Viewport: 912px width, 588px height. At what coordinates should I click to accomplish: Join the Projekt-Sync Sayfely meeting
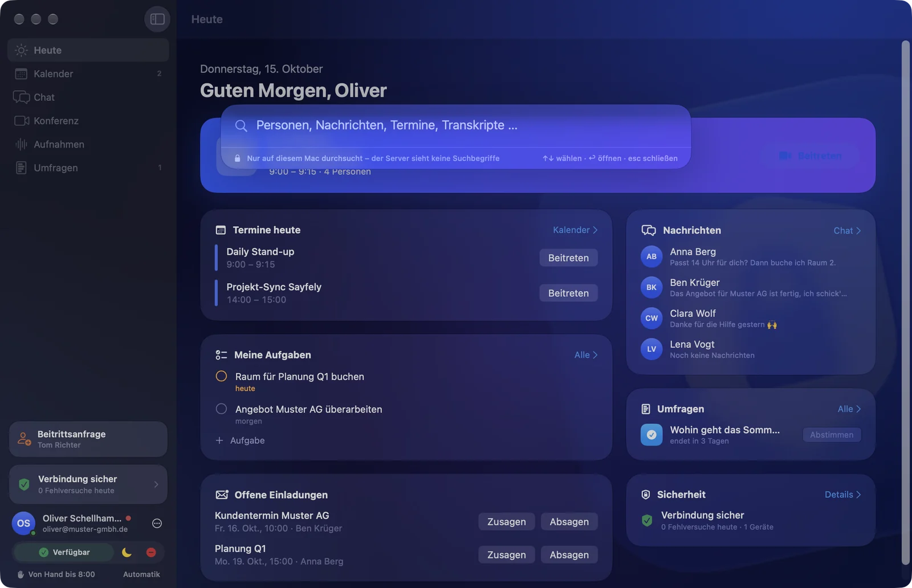click(x=568, y=293)
